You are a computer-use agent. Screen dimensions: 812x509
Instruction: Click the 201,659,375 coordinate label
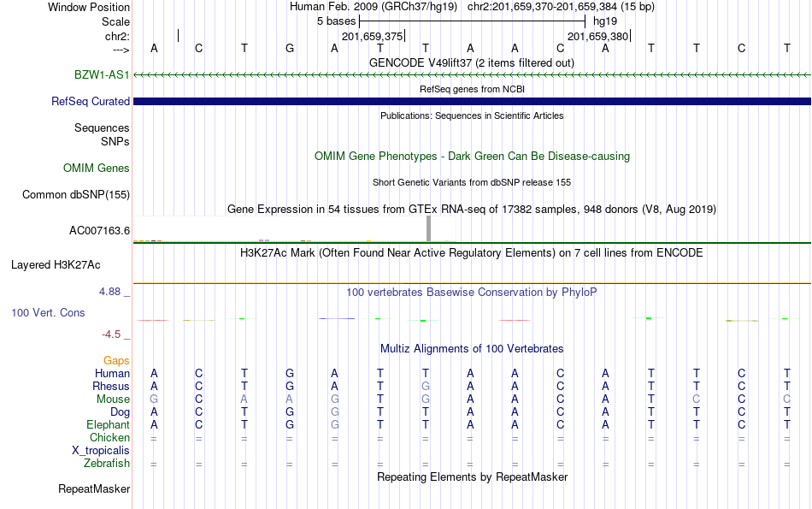pos(372,36)
